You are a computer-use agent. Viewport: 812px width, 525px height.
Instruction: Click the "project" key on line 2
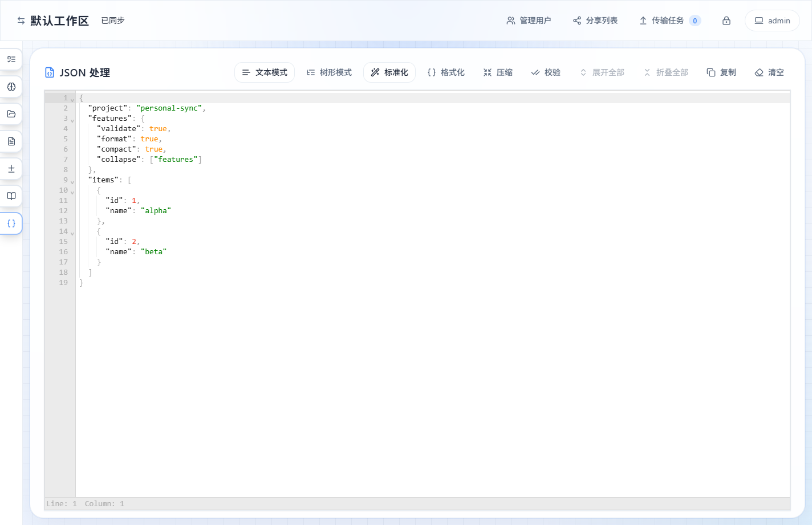tap(108, 108)
